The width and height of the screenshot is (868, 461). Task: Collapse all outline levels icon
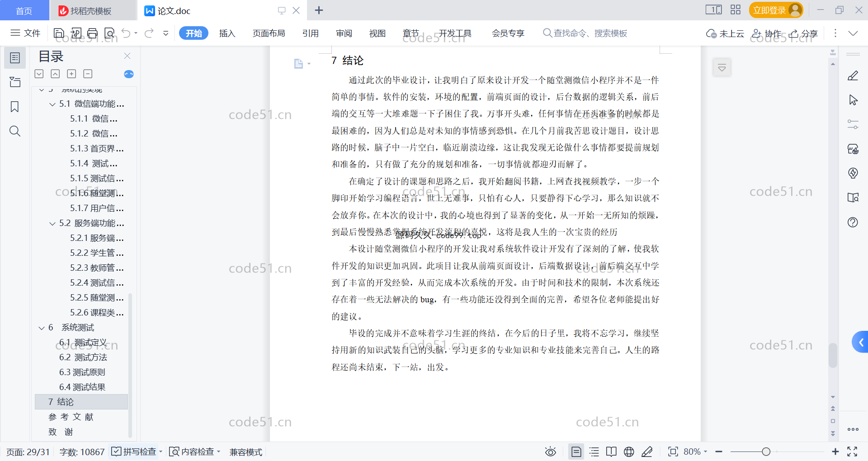pos(39,74)
